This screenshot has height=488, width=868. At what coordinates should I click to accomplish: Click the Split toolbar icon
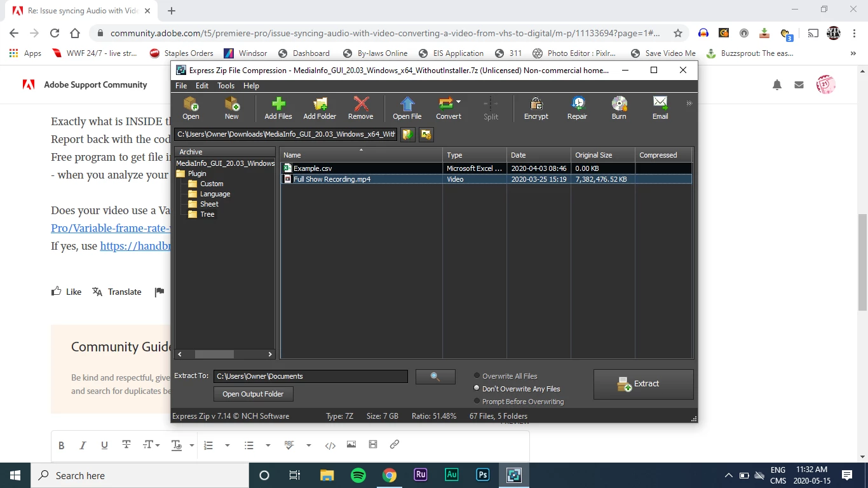coord(491,107)
